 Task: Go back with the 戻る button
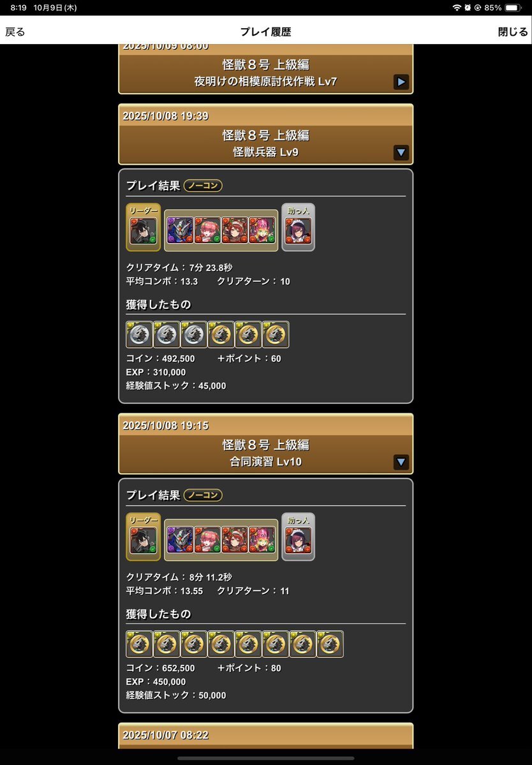coord(15,32)
